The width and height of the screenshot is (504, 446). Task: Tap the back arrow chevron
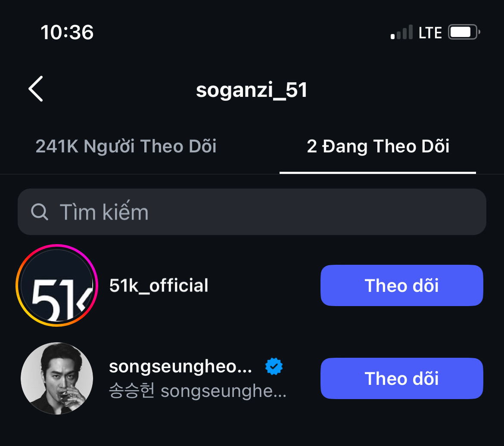click(x=36, y=89)
